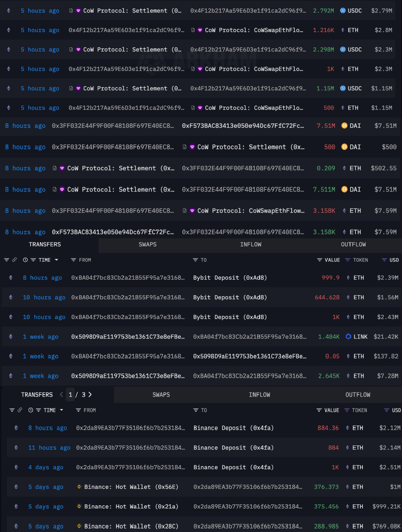Image resolution: width=402 pixels, height=532 pixels.
Task: Click the '4 days ago' transaction time
Action: pos(46,467)
